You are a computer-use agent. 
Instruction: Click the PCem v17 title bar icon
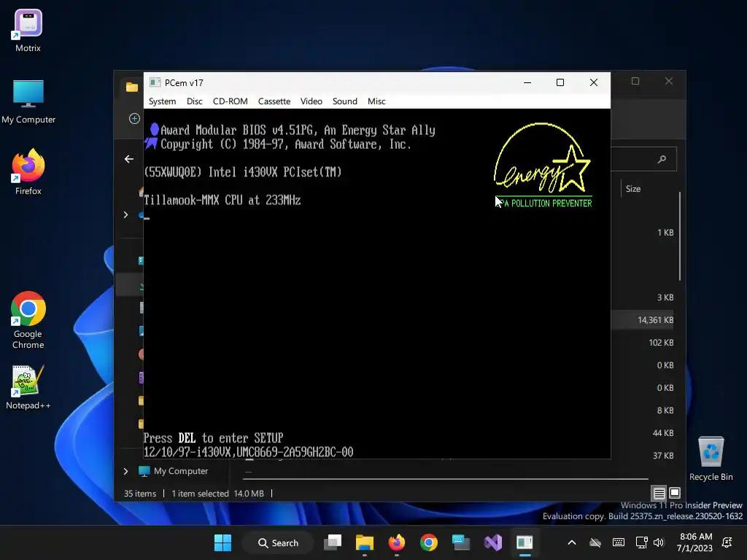155,82
